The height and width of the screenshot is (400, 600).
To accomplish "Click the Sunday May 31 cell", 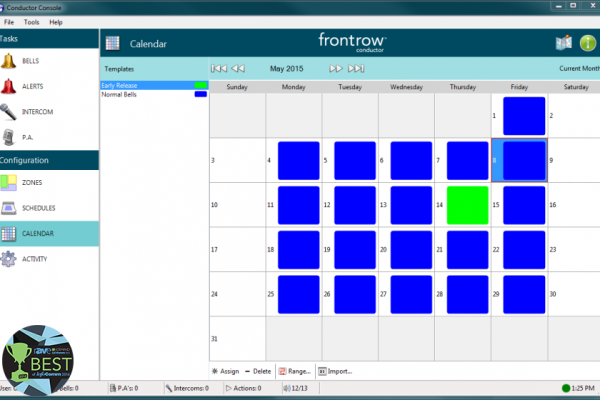I will 238,339.
